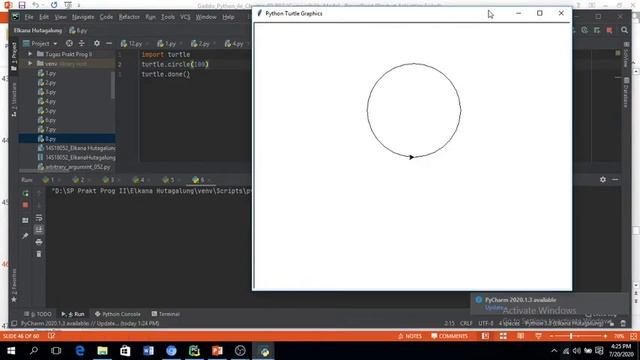Switch to the 4.py editor tab
The height and width of the screenshot is (360, 640).
click(x=234, y=44)
